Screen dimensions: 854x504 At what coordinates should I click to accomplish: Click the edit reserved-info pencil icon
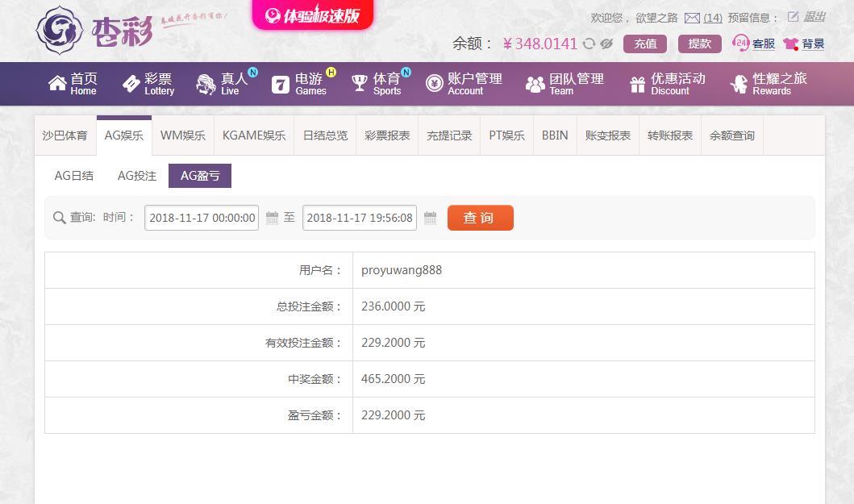tap(793, 17)
